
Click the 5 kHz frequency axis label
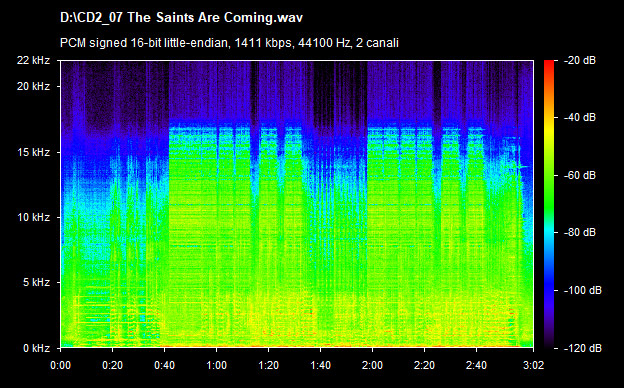[36, 283]
